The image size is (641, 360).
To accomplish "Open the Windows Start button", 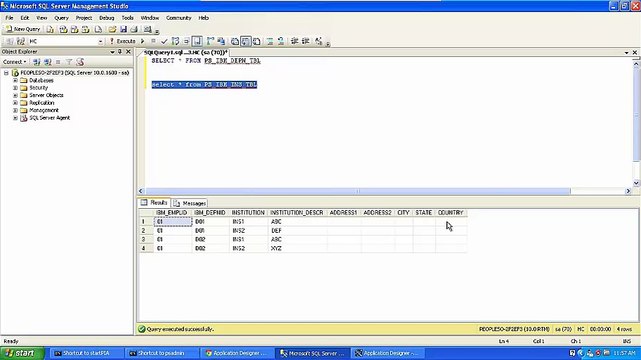I will (21, 353).
